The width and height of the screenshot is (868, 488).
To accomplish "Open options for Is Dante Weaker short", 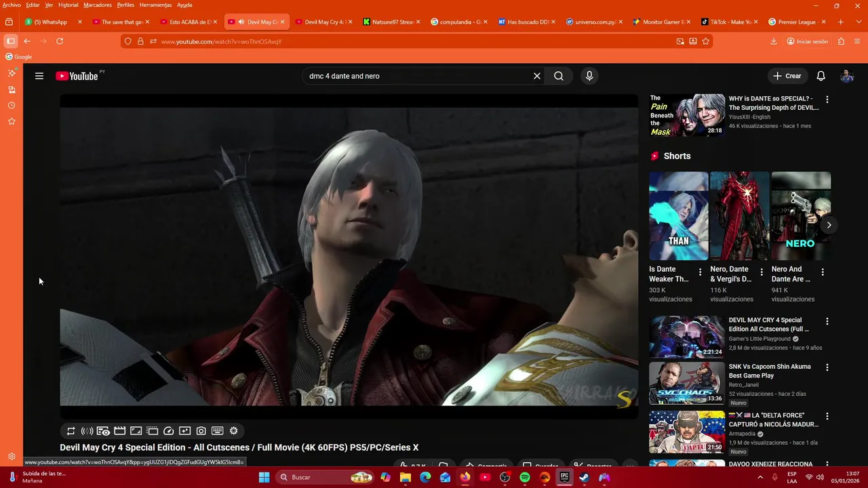I will pyautogui.click(x=701, y=272).
